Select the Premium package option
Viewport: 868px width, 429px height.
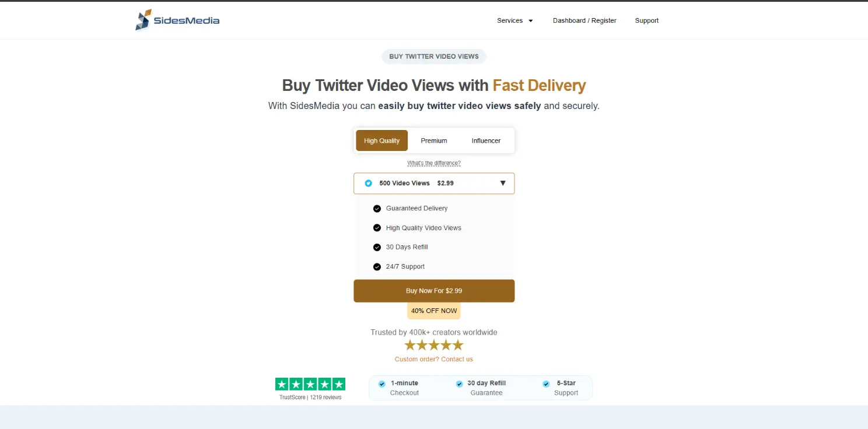point(433,140)
